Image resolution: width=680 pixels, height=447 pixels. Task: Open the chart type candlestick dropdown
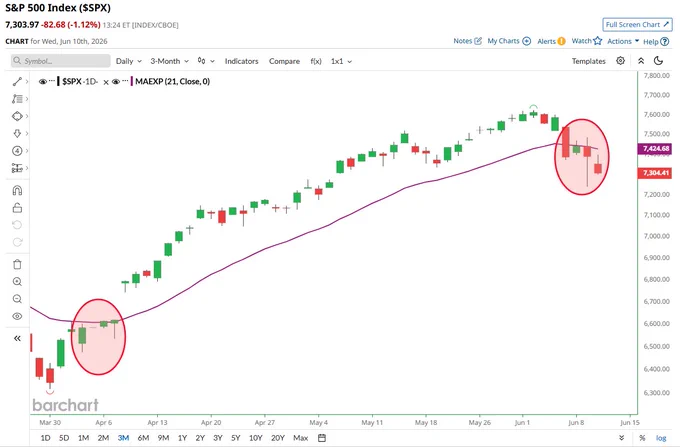[x=206, y=61]
